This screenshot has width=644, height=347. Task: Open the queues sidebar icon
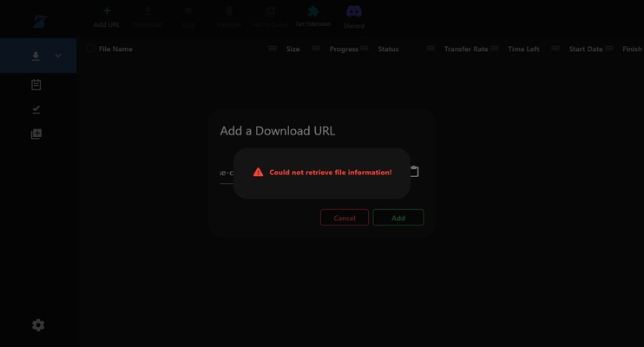(x=36, y=134)
